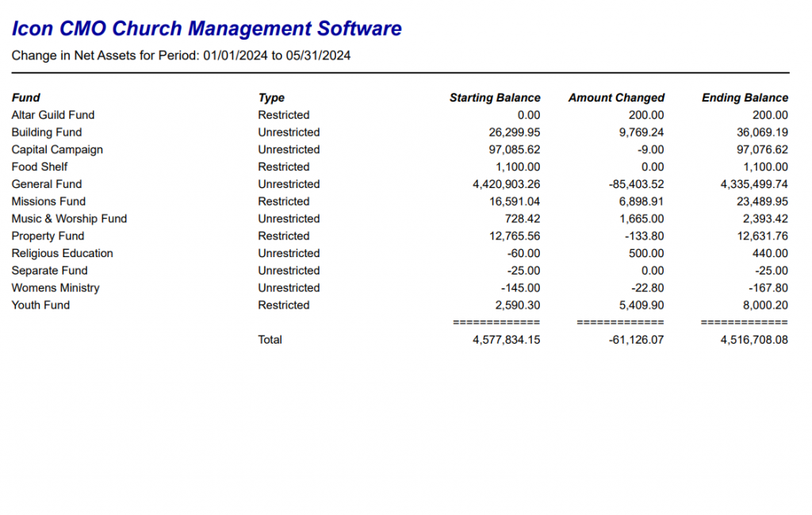Select the Altar Guild Fund row name

52,115
